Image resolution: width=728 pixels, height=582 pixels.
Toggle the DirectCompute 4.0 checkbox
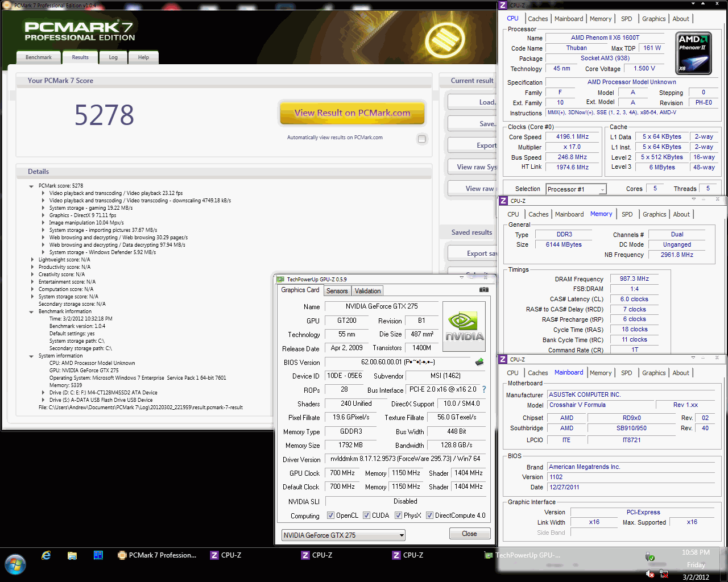(x=429, y=516)
